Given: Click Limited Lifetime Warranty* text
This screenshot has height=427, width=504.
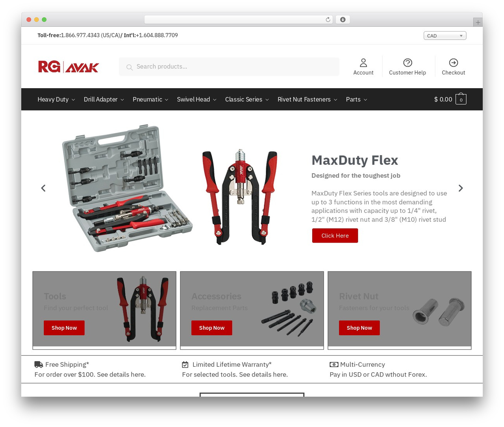Looking at the screenshot, I should point(232,364).
